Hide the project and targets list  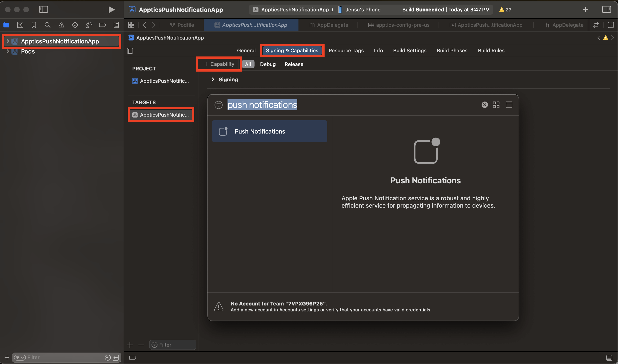pyautogui.click(x=130, y=51)
